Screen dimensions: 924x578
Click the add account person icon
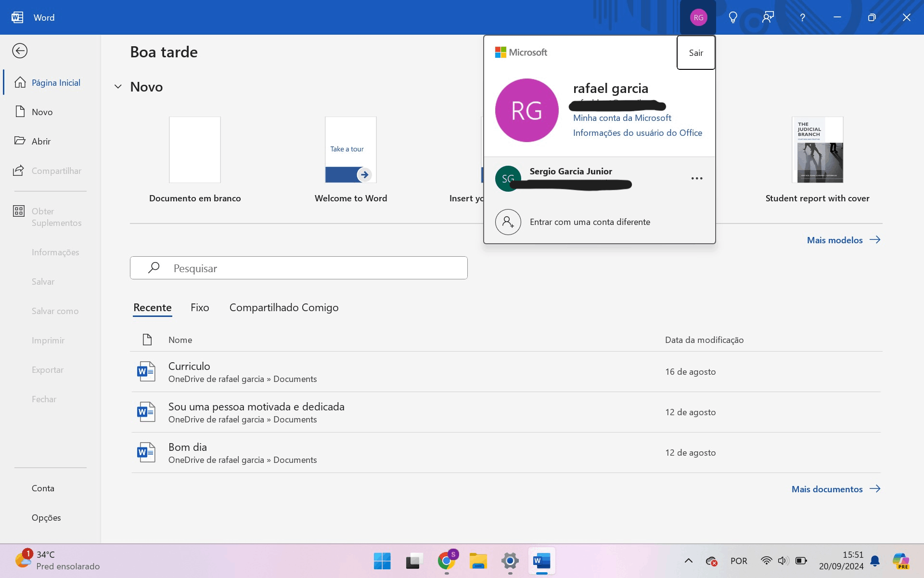[508, 222]
